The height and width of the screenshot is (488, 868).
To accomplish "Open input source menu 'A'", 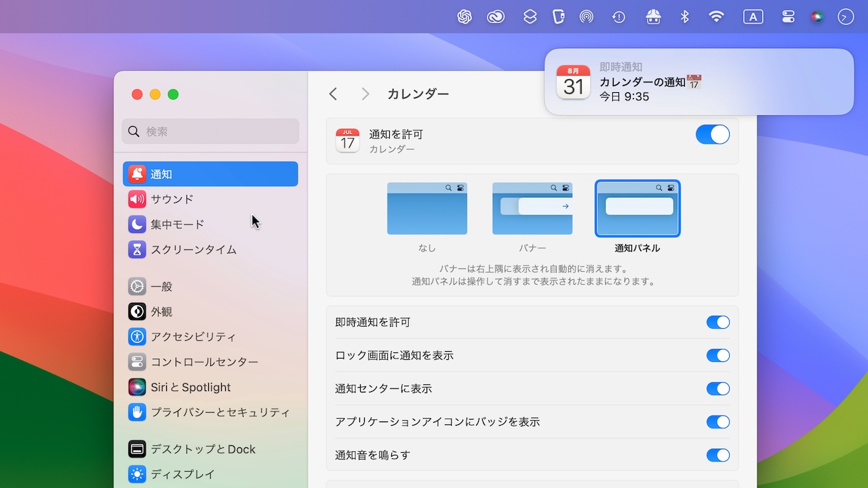I will [x=753, y=17].
